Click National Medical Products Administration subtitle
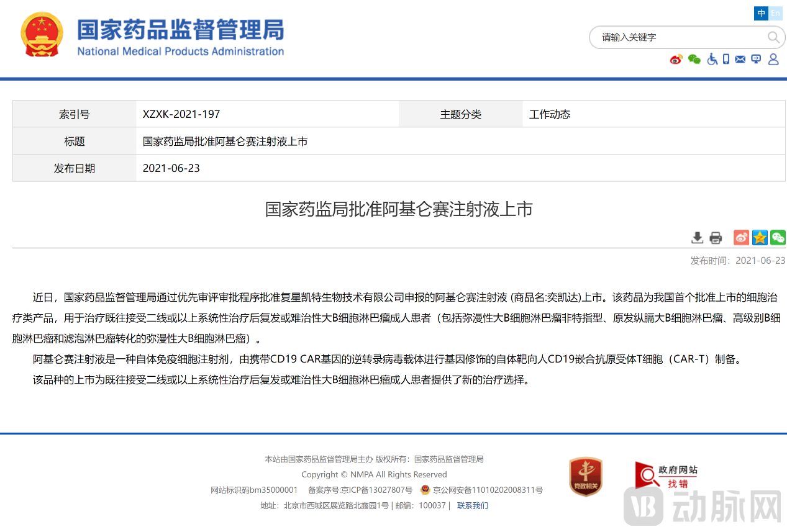This screenshot has width=787, height=532. (180, 51)
